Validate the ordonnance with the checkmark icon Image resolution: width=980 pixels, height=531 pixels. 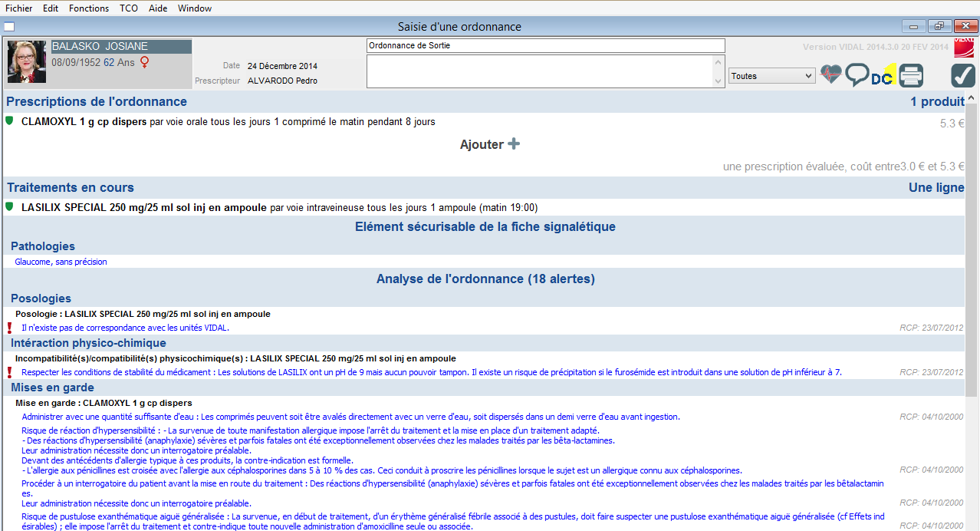tap(963, 75)
